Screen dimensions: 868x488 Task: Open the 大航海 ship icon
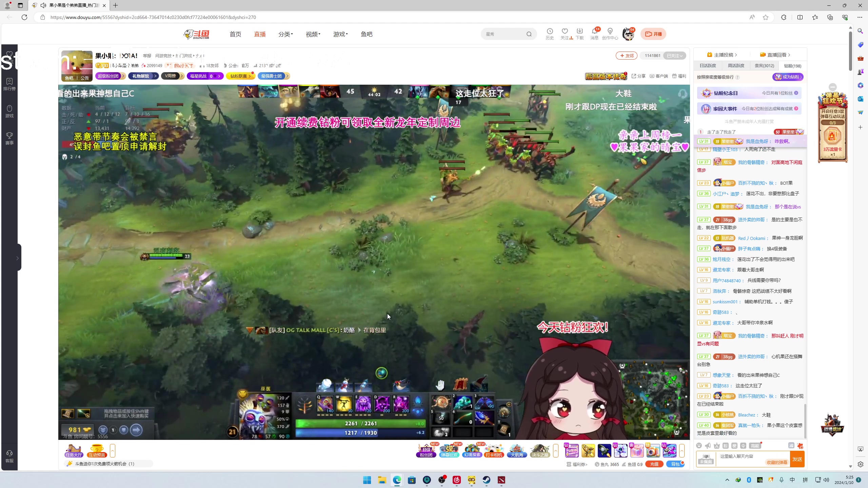(517, 450)
